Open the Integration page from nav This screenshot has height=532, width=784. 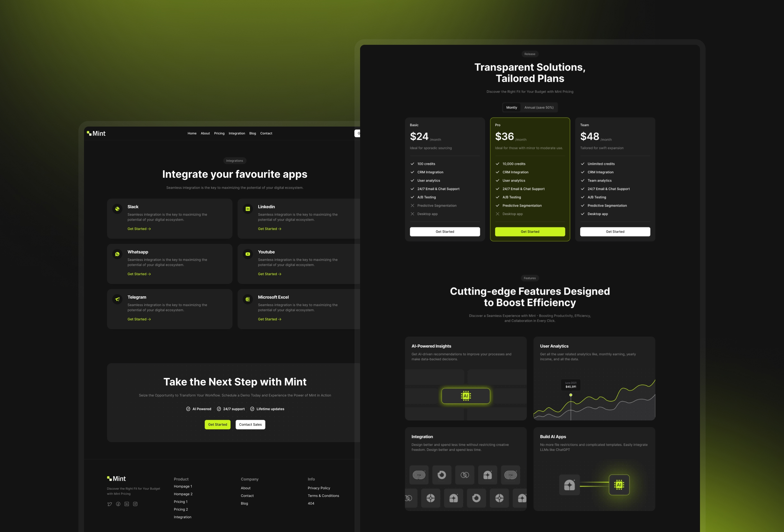click(237, 133)
